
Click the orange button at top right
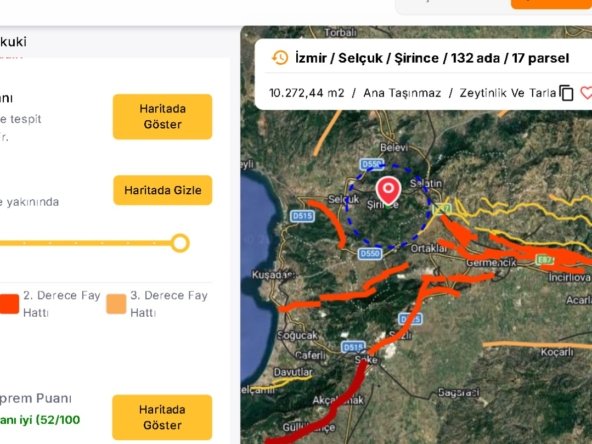(551, 4)
